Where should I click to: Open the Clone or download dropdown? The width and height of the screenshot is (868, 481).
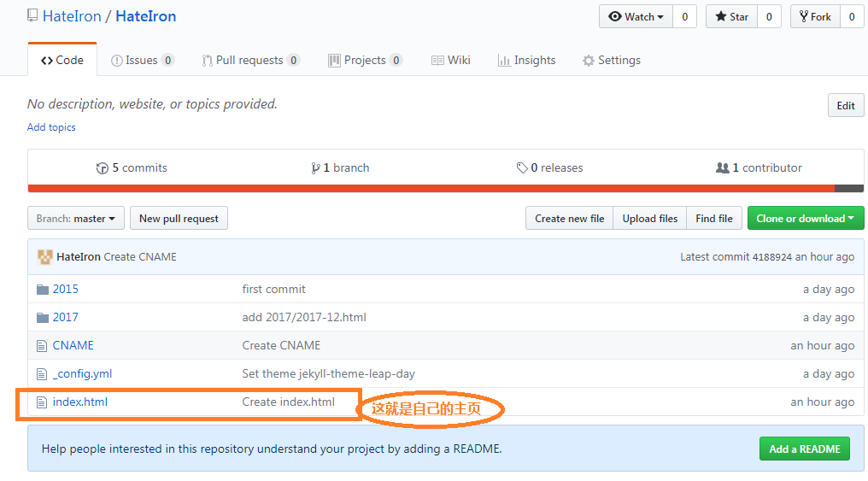806,219
